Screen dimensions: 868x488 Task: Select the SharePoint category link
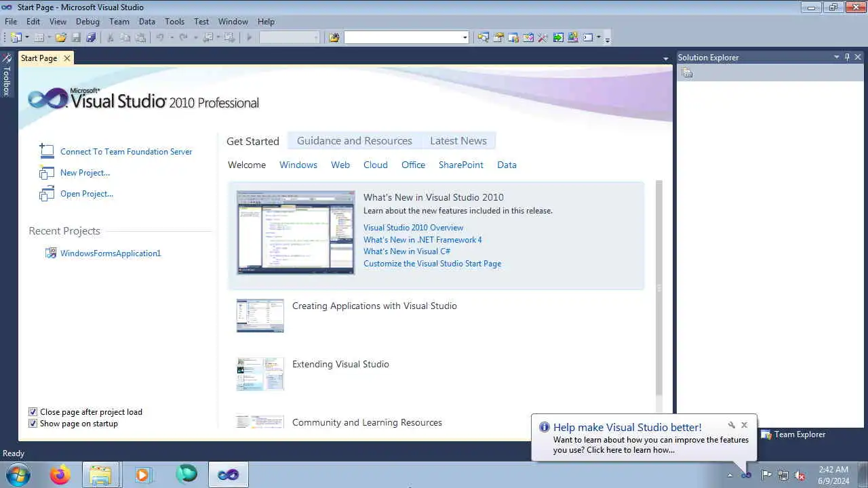pyautogui.click(x=461, y=165)
